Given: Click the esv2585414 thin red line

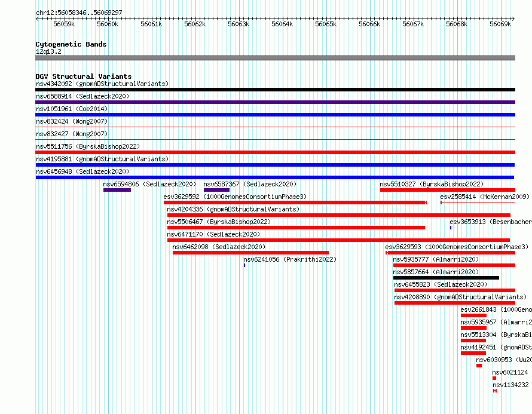Looking at the screenshot, I should tap(478, 203).
